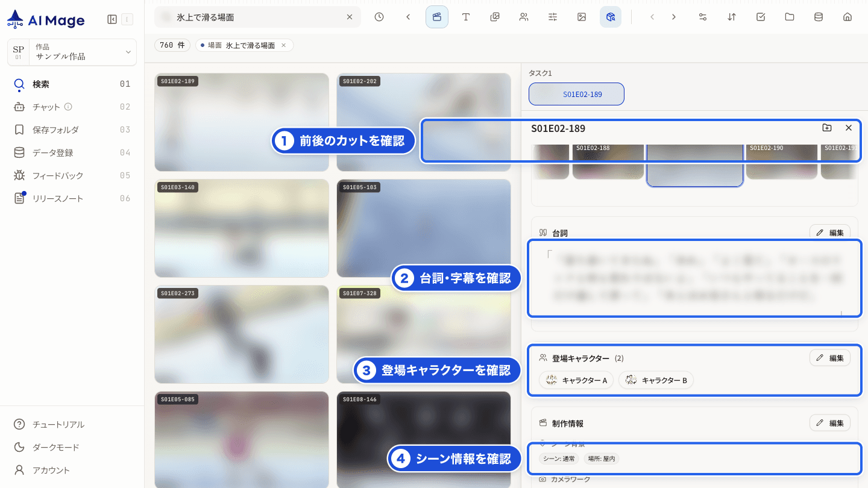Open the similar images search icon
The image size is (868, 488).
click(495, 17)
